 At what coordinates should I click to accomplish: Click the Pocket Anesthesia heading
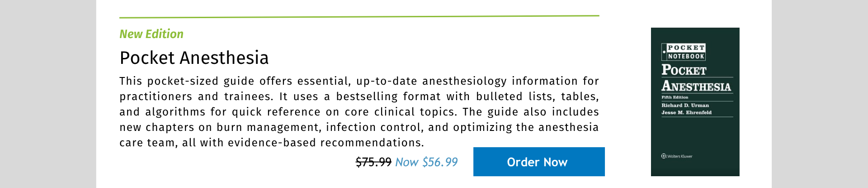pyautogui.click(x=194, y=58)
